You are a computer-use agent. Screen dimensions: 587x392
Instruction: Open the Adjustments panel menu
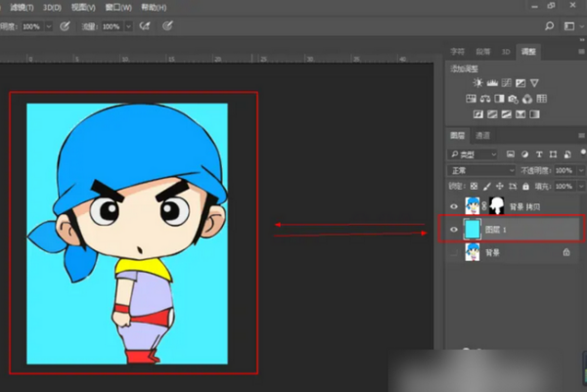point(581,52)
